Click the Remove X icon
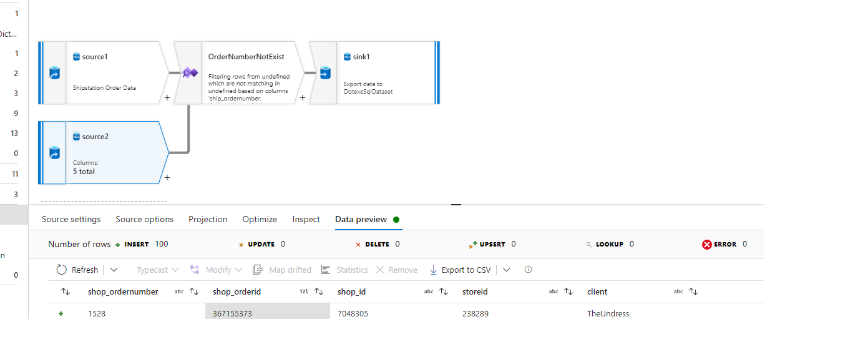868x337 pixels. click(380, 270)
